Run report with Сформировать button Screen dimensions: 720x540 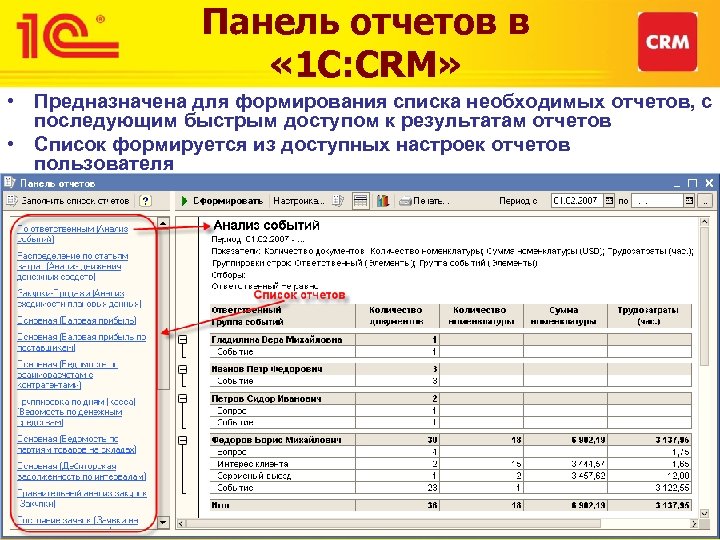(222, 201)
